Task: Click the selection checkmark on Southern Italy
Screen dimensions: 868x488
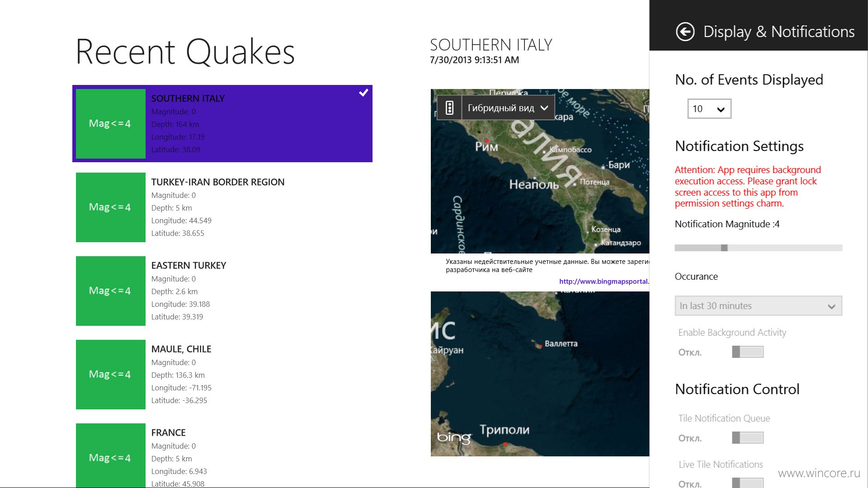Action: click(x=363, y=93)
